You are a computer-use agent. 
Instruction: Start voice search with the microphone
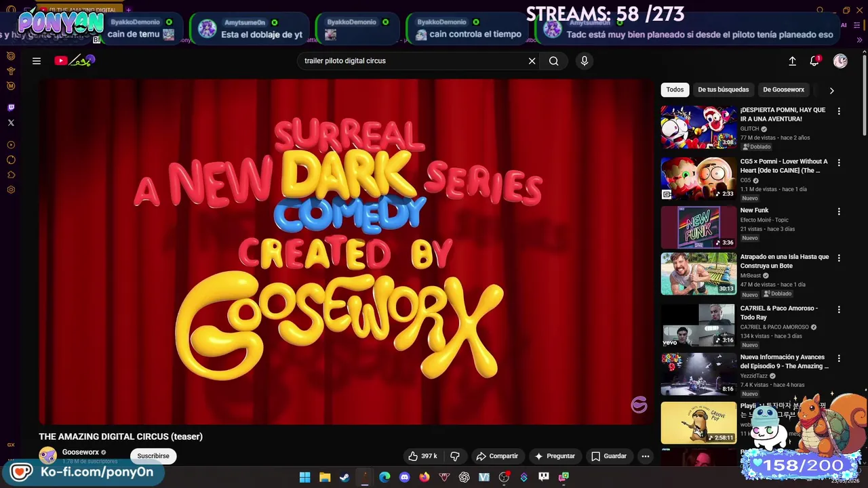click(585, 61)
